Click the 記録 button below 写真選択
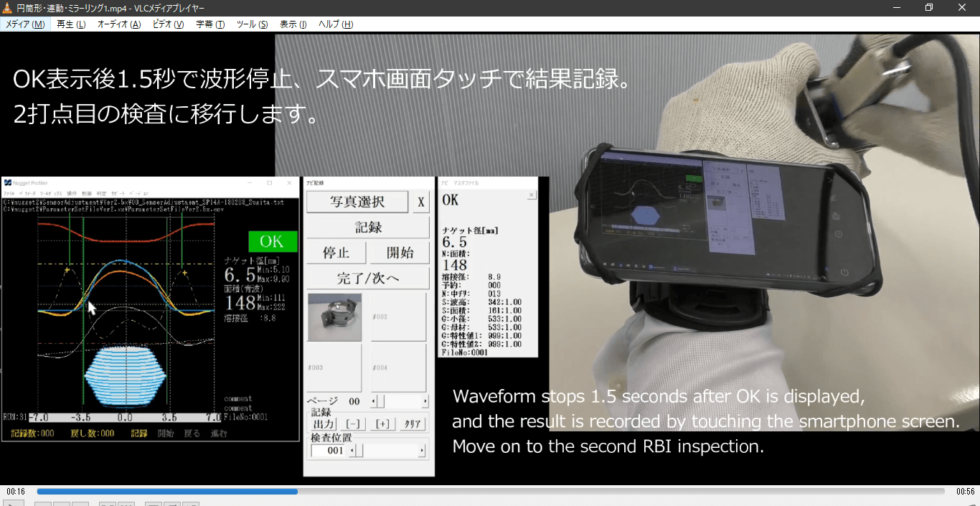980x506 pixels. point(368,228)
